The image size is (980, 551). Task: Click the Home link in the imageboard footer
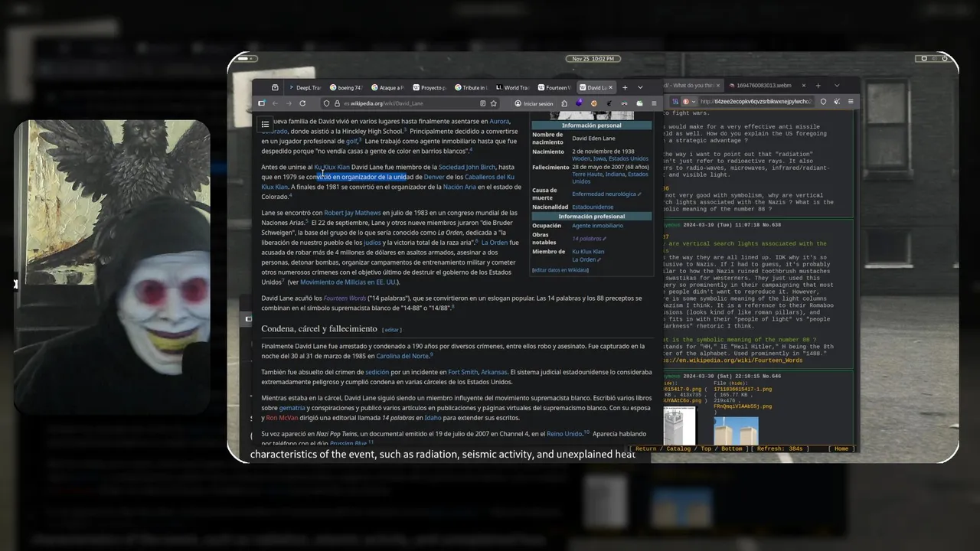841,448
